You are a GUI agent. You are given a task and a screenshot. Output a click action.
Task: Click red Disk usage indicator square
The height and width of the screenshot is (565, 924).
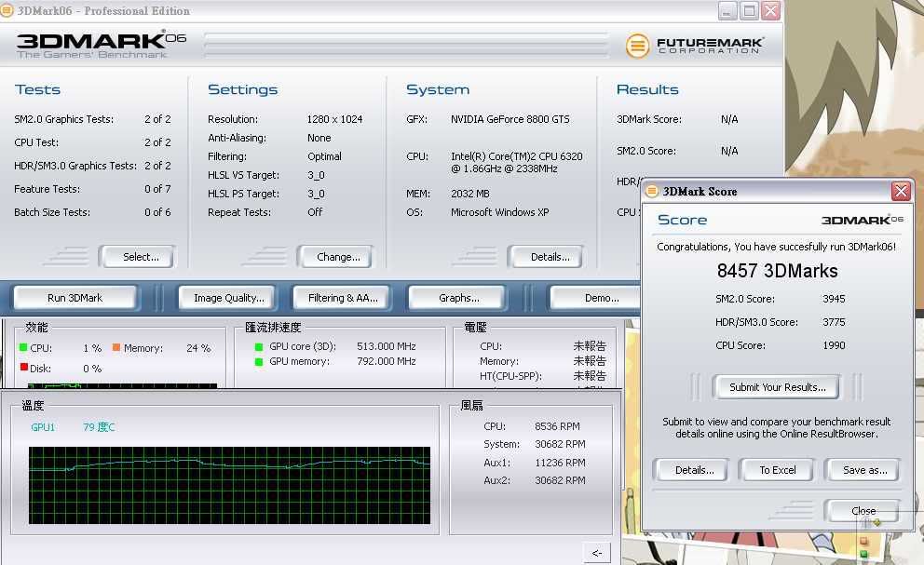point(24,367)
